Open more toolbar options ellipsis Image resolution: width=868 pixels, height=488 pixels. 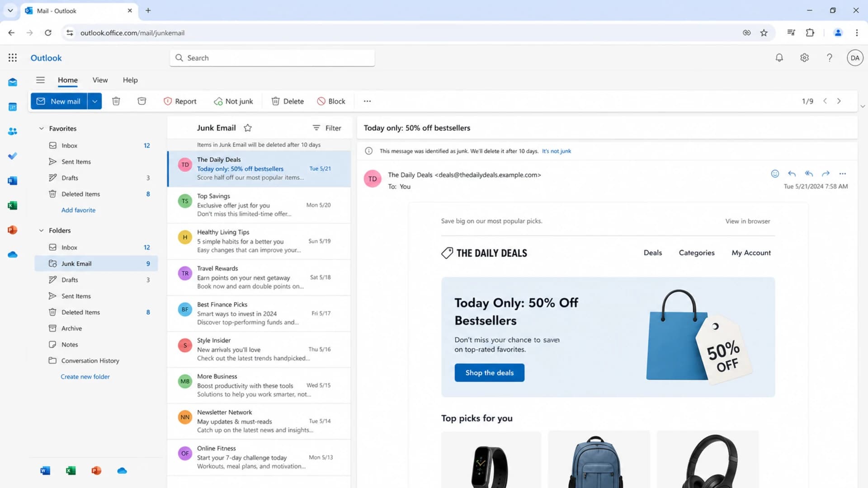367,101
